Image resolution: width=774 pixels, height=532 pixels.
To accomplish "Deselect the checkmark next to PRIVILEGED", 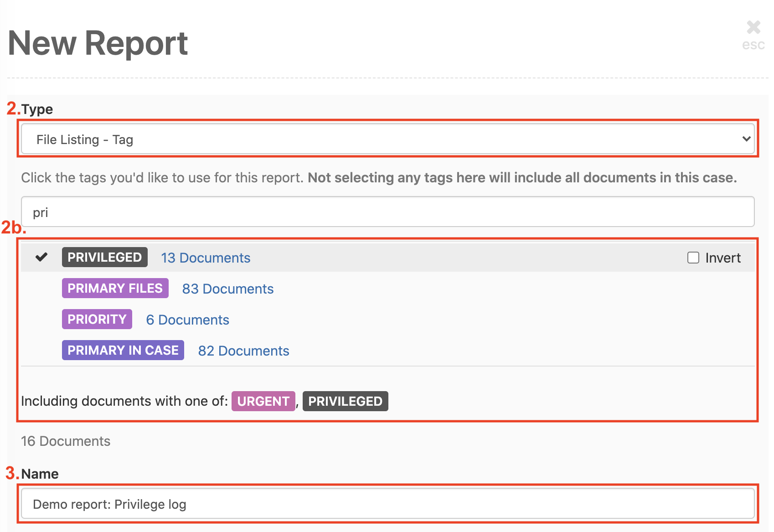I will (x=41, y=257).
